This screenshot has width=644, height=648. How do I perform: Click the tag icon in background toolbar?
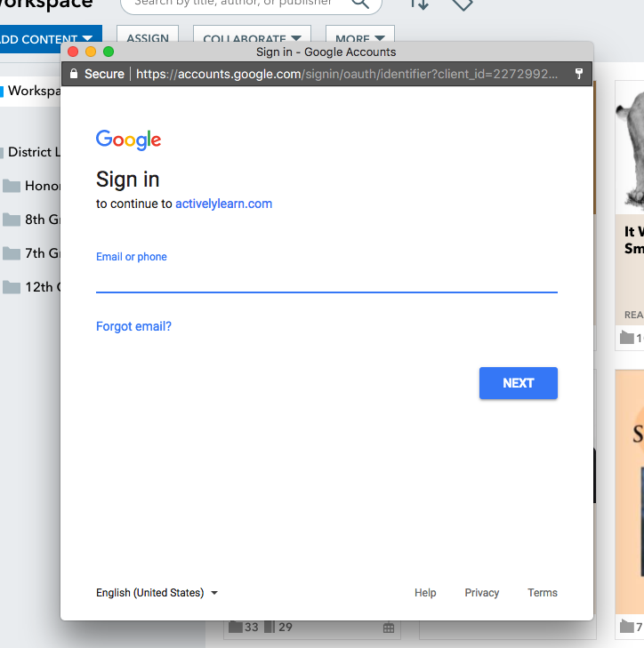pos(462,4)
